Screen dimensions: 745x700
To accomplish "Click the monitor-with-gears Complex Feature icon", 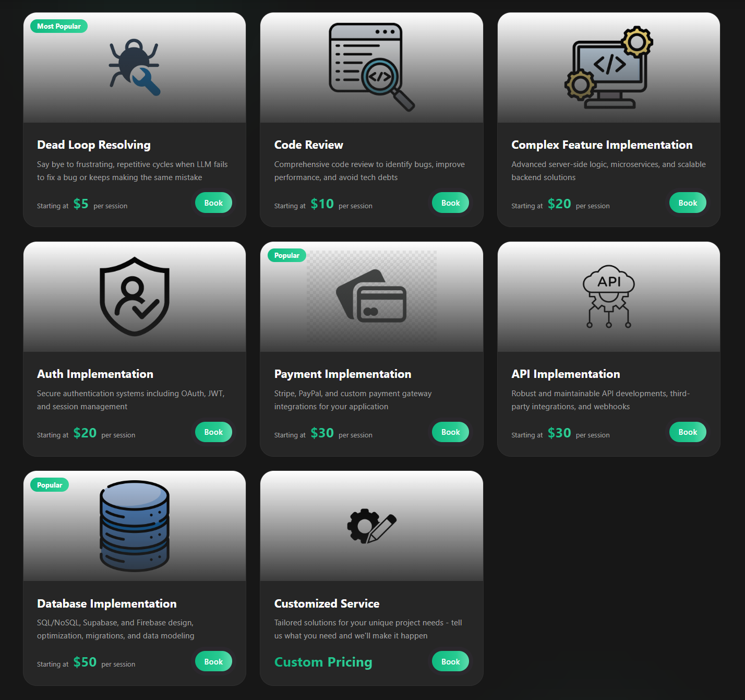I will (x=609, y=67).
